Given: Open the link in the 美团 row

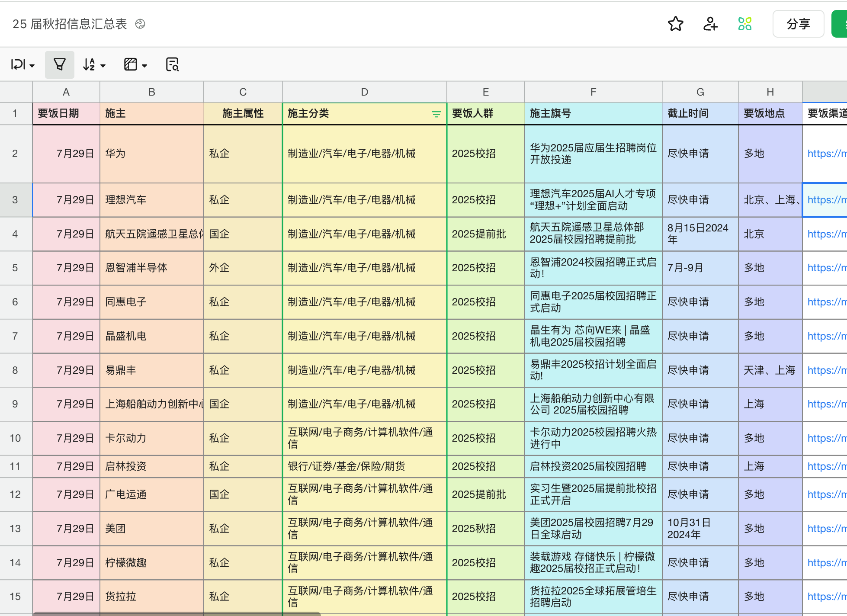Looking at the screenshot, I should tap(826, 529).
